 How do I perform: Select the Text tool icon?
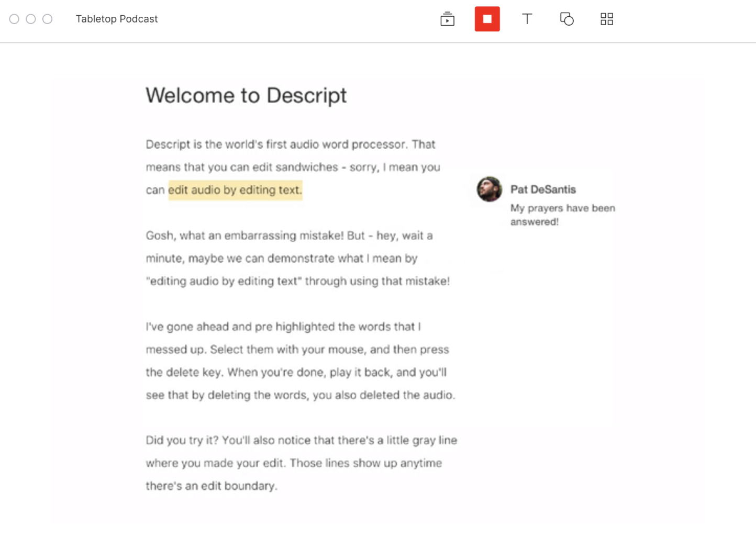coord(527,19)
